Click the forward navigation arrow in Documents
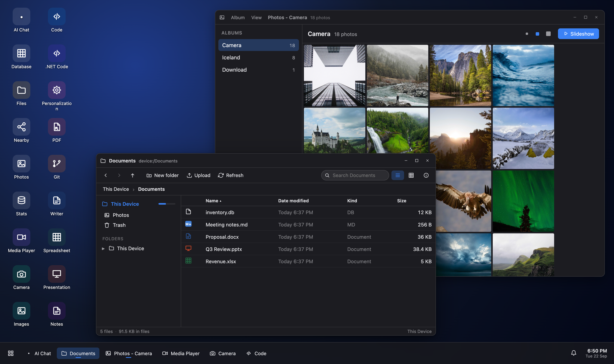Viewport: 614px width, 364px height. click(x=119, y=175)
